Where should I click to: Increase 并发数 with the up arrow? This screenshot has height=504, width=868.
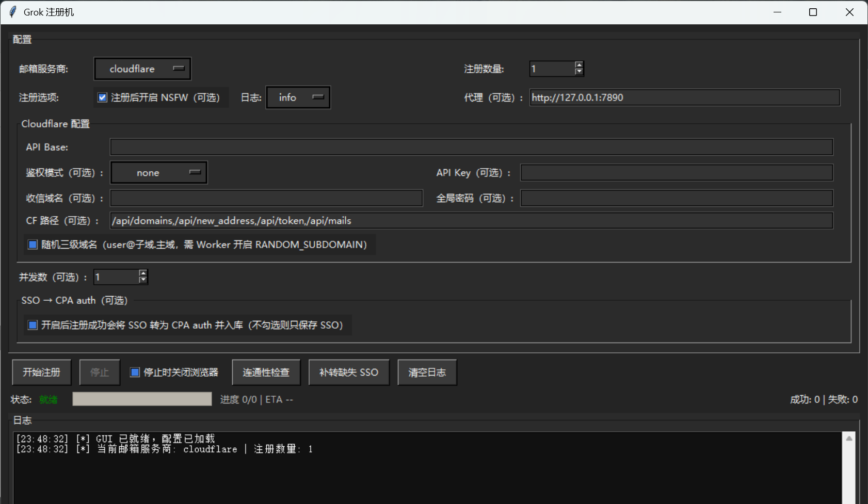pos(143,273)
